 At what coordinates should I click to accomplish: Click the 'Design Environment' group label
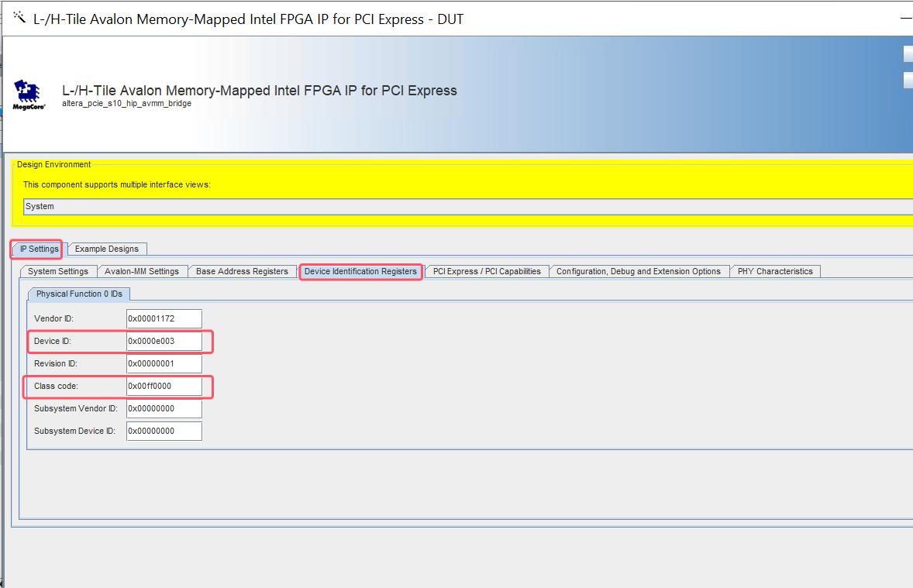53,164
